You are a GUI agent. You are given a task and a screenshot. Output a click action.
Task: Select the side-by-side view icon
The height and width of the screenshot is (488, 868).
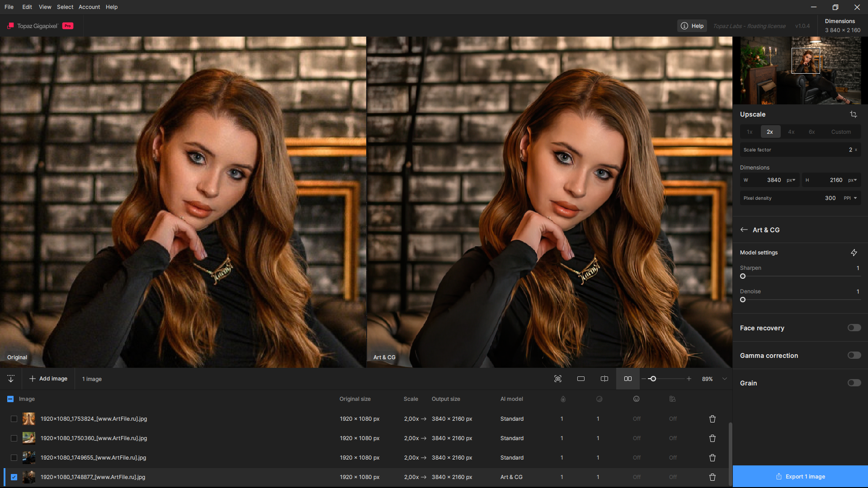point(627,379)
